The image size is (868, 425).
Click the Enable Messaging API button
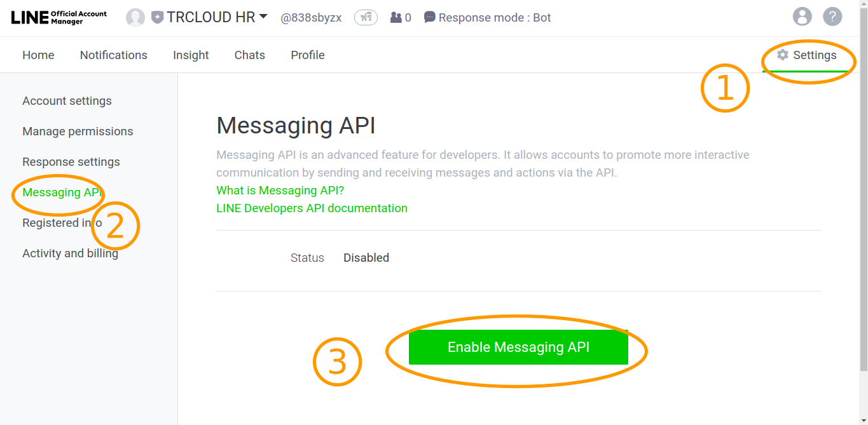click(518, 347)
